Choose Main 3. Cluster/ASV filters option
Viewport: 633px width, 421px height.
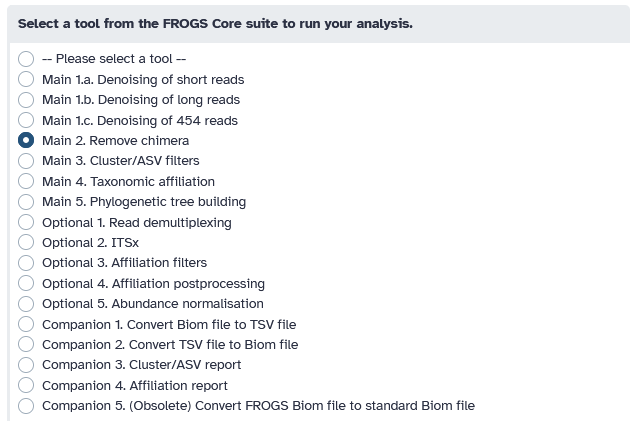(26, 161)
